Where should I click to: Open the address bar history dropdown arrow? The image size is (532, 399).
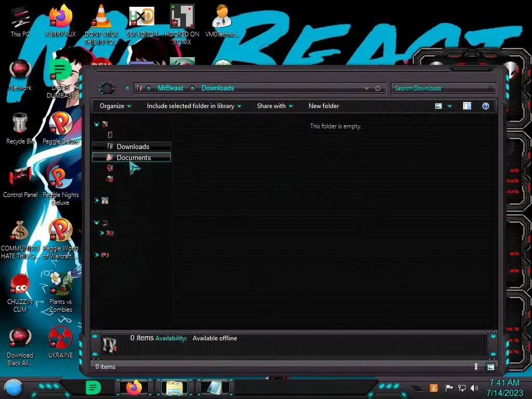pos(366,88)
